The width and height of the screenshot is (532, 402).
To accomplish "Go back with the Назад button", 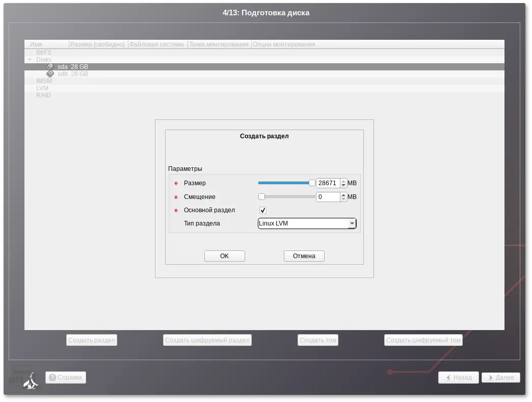I will 459,377.
